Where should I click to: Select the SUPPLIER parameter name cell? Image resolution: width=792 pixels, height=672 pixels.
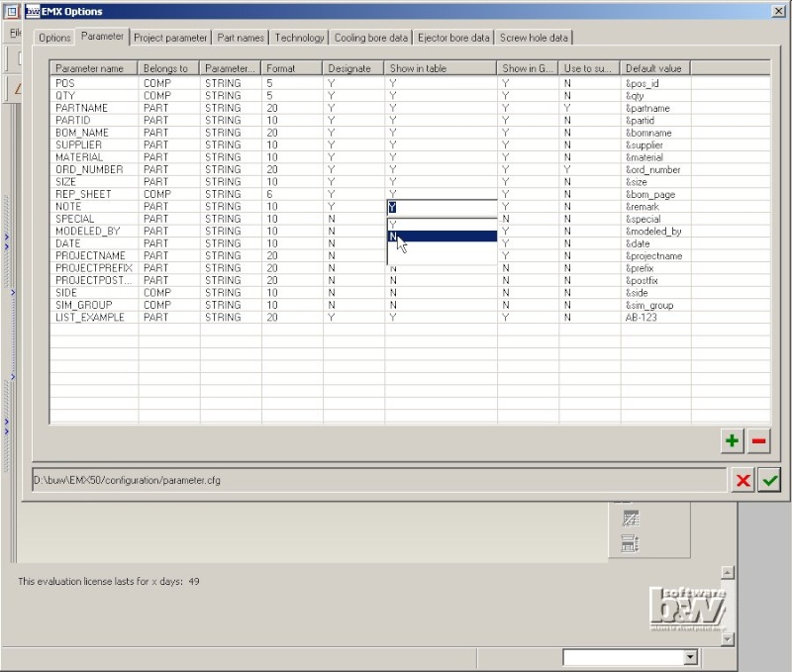tap(94, 144)
